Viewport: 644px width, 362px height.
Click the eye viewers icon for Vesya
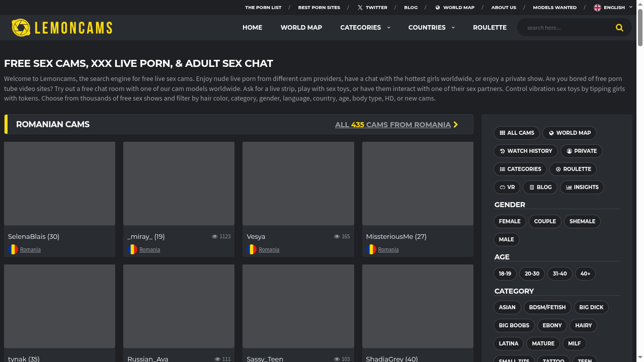pyautogui.click(x=337, y=236)
